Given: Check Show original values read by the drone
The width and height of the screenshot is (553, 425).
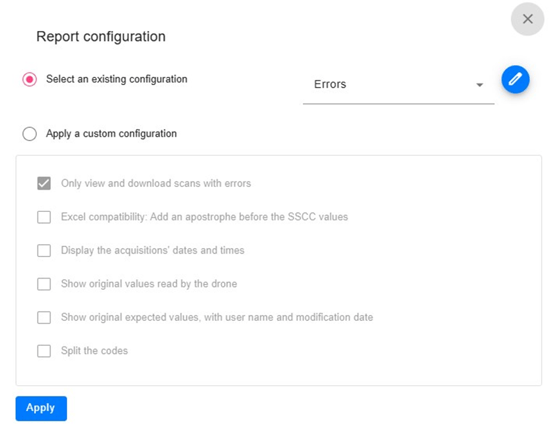Looking at the screenshot, I should 44,284.
